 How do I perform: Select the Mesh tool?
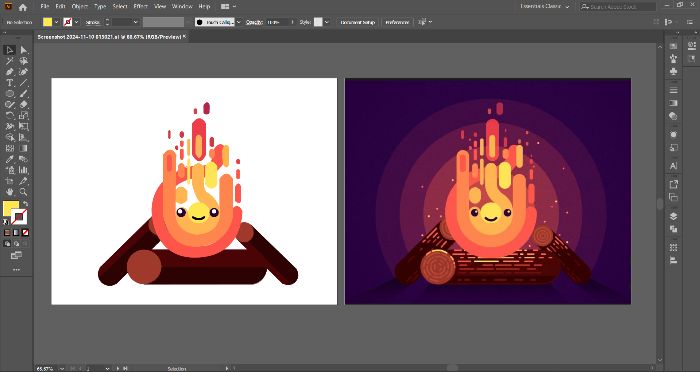9,148
